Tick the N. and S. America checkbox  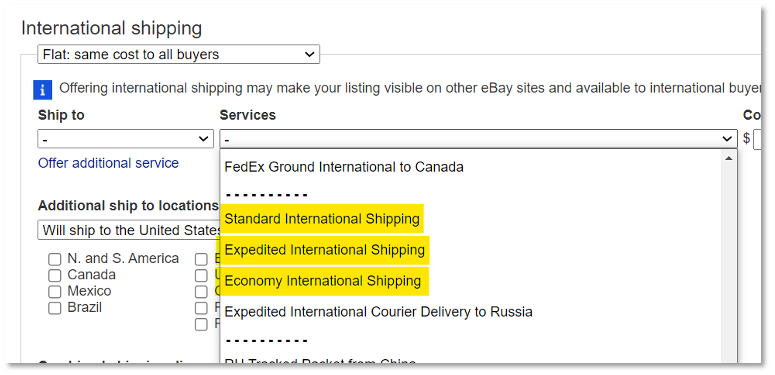coord(54,259)
